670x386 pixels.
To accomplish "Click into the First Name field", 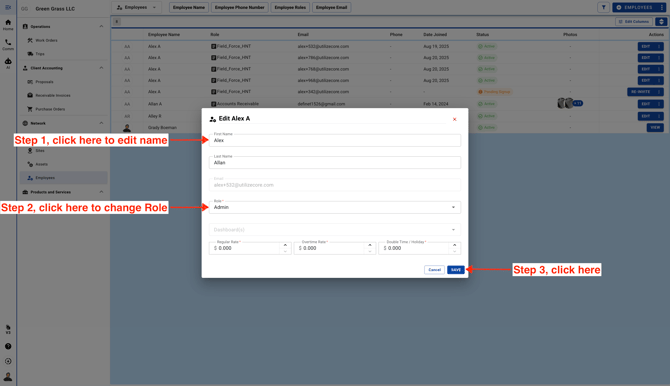I will click(335, 140).
